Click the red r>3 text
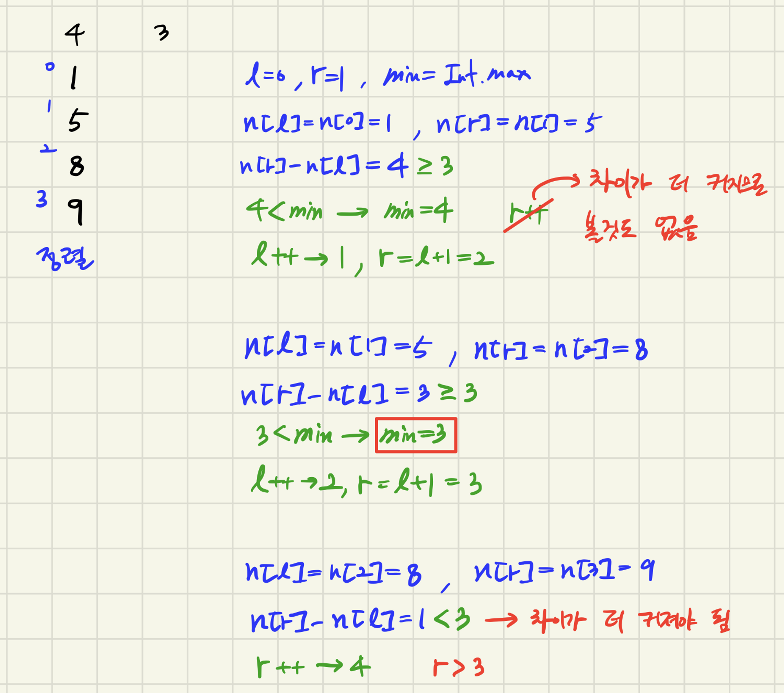The height and width of the screenshot is (693, 784). 459,667
